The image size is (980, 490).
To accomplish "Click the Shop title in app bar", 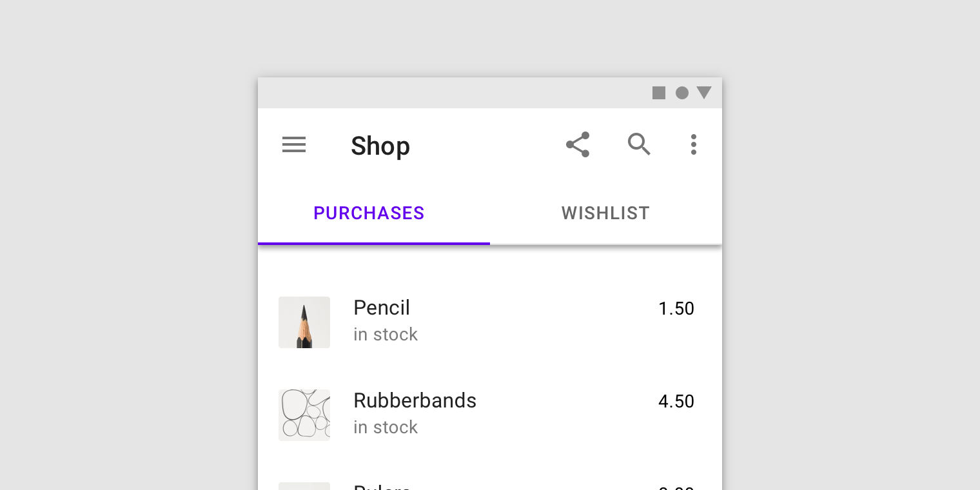I will pos(380,146).
